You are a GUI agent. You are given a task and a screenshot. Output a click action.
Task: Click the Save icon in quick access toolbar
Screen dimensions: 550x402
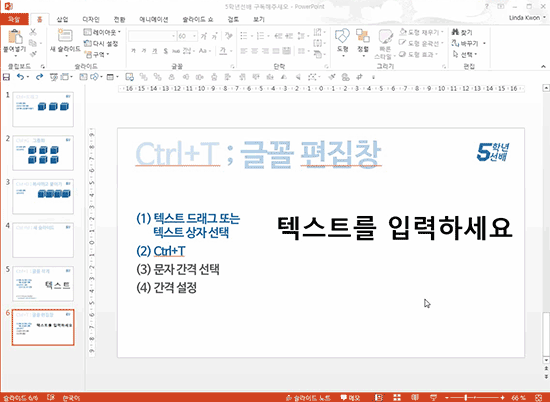6,77
